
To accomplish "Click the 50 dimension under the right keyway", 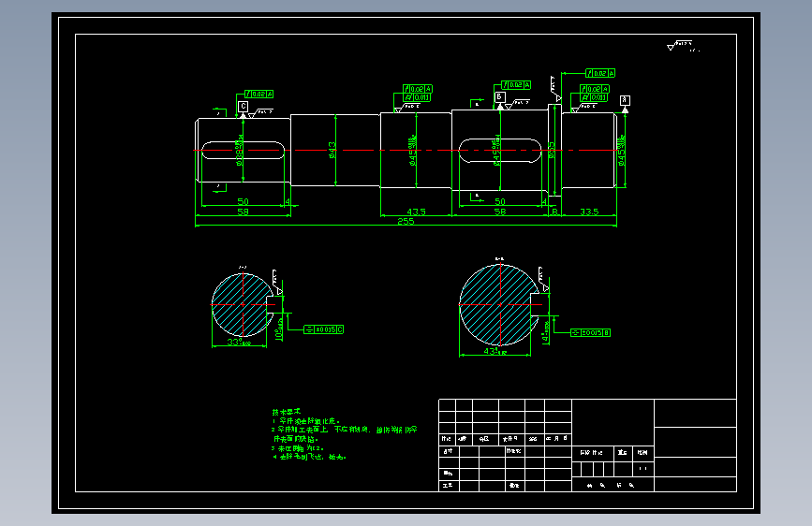I will pyautogui.click(x=500, y=201).
